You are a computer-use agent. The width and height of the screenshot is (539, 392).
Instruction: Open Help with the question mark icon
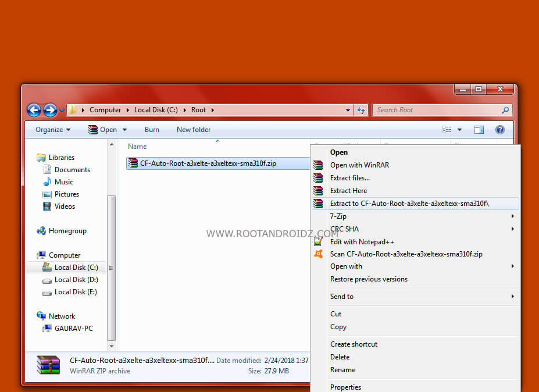(x=500, y=130)
